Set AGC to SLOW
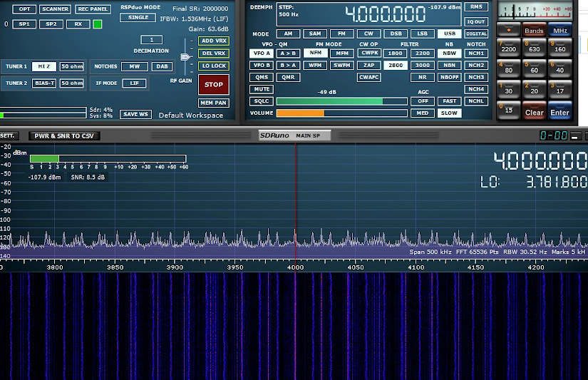 pos(449,113)
